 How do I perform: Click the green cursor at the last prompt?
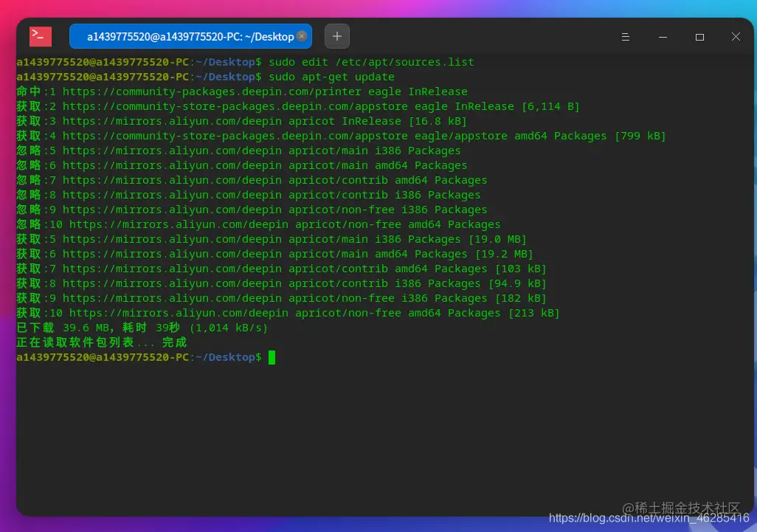click(272, 357)
